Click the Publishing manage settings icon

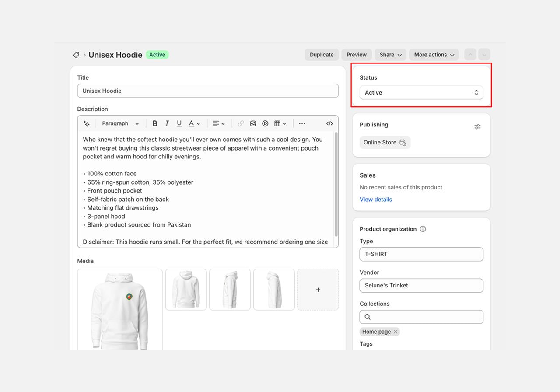click(477, 126)
